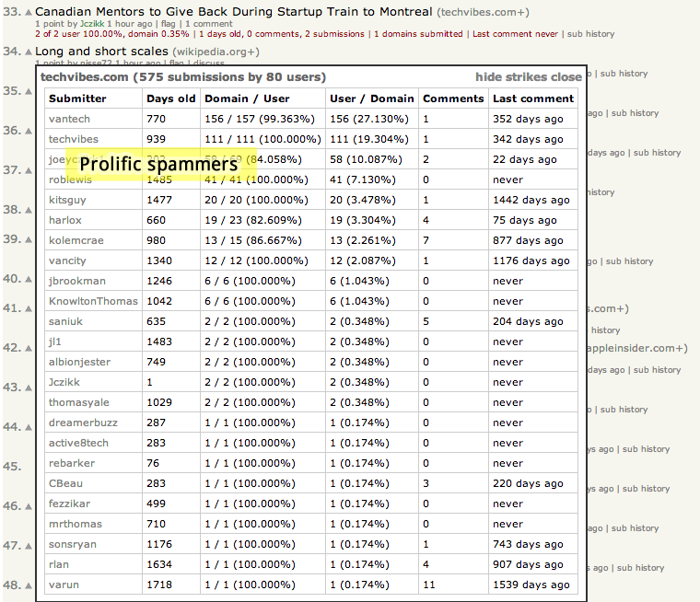This screenshot has width=700, height=602.
Task: Open 1 comment link on story 33
Action: coord(209,24)
